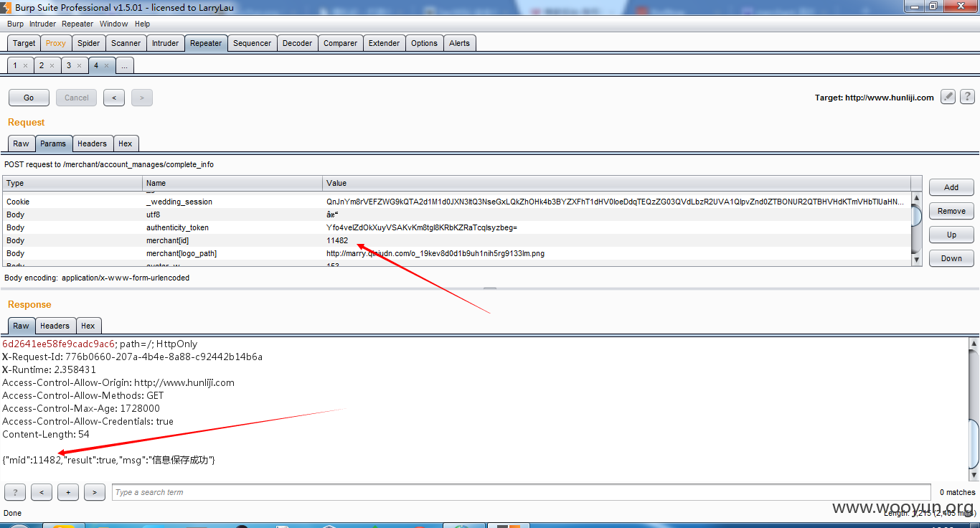Click the pencil edit target icon
This screenshot has height=528, width=980.
948,97
